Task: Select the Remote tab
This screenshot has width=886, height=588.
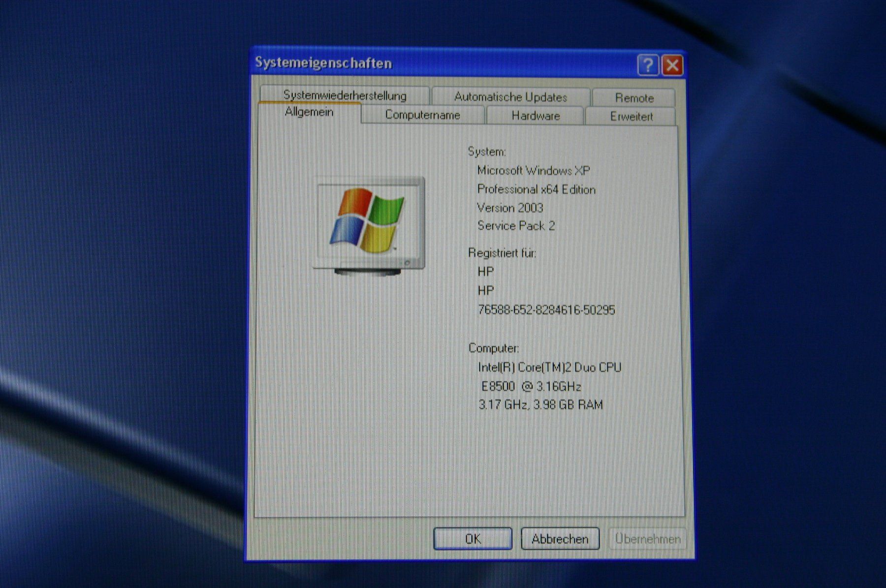Action: point(634,97)
